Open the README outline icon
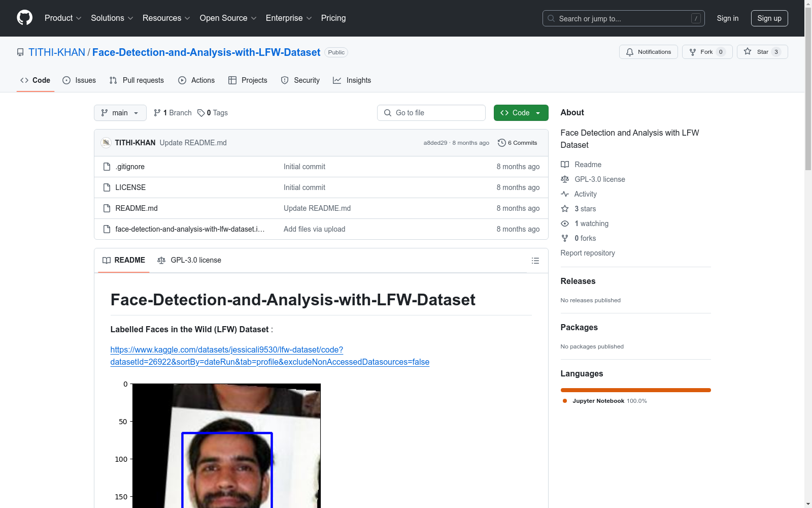This screenshot has width=812, height=508. click(535, 261)
